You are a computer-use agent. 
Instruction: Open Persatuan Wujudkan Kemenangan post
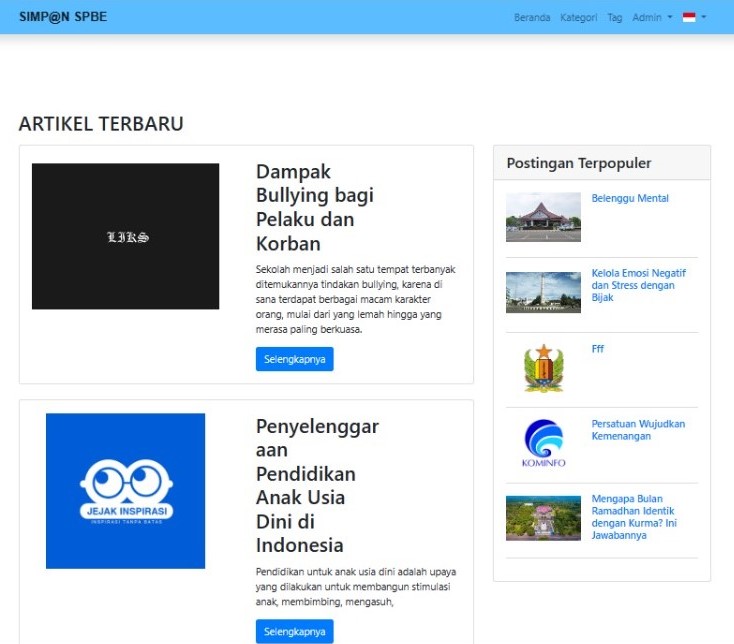click(638, 430)
